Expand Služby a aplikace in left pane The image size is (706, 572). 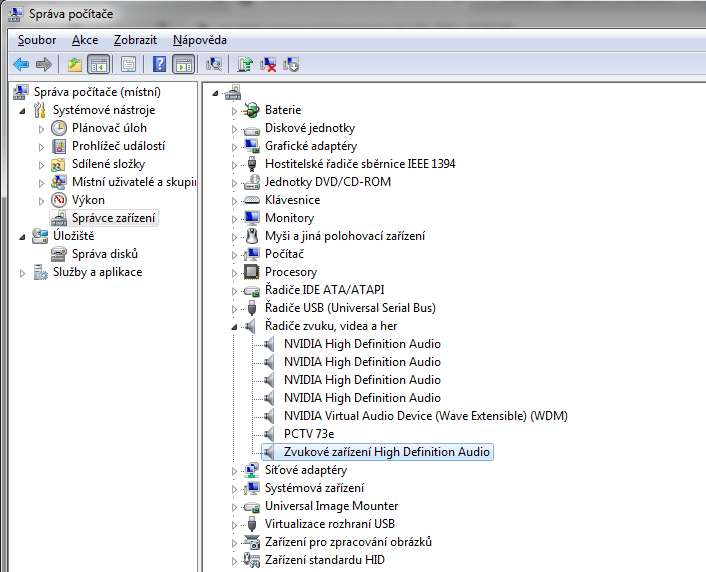pos(23,273)
